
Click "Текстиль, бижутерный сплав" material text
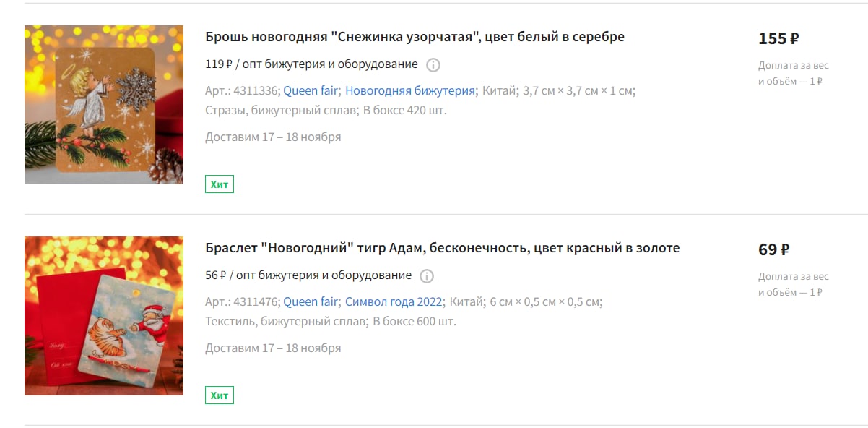tap(287, 322)
